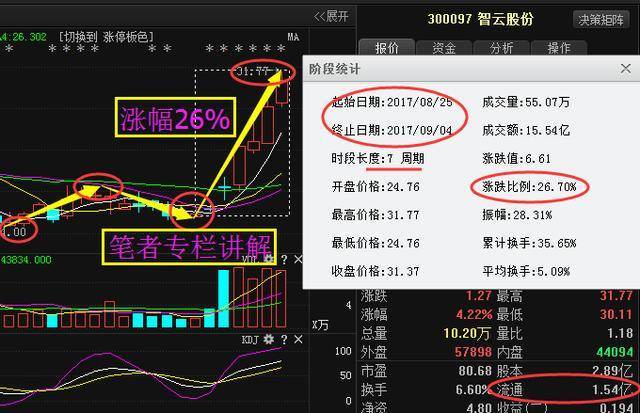Click the 股本 2.89亿 quote value
Image resolution: width=640 pixels, height=413 pixels.
pyautogui.click(x=612, y=371)
